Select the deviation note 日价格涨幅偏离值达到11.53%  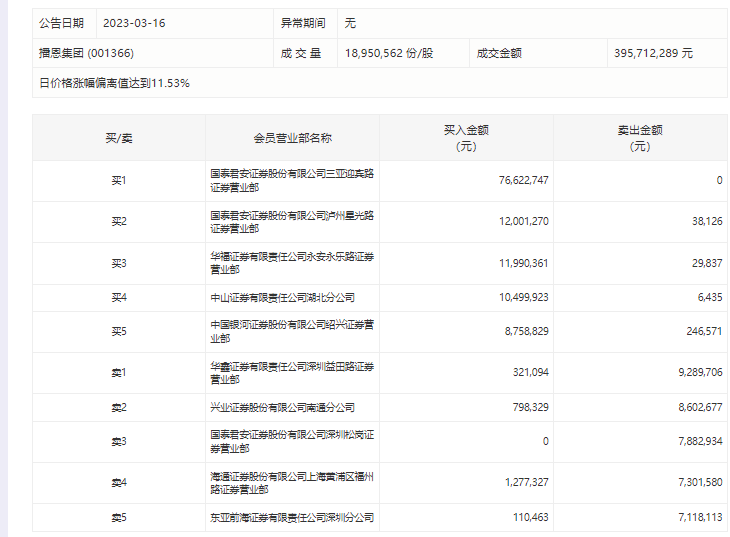coord(114,83)
